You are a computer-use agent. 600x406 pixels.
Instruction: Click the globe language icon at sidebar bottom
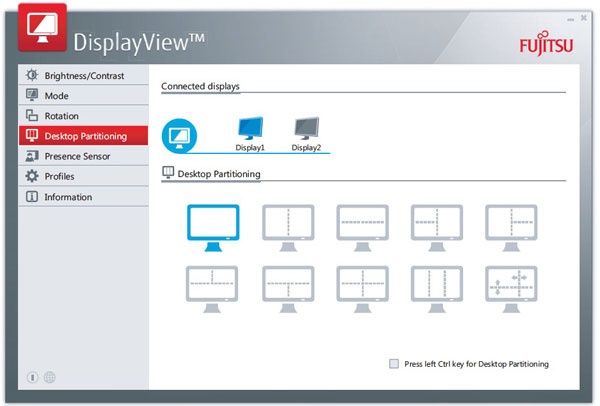tap(49, 378)
